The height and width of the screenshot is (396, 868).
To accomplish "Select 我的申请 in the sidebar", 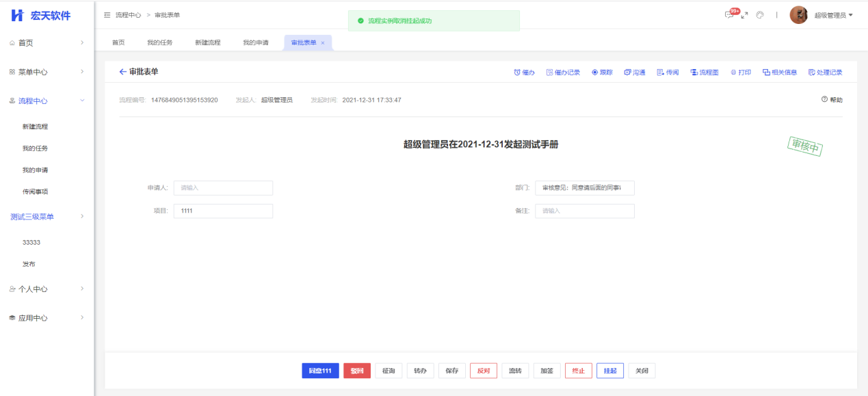I will click(x=35, y=170).
